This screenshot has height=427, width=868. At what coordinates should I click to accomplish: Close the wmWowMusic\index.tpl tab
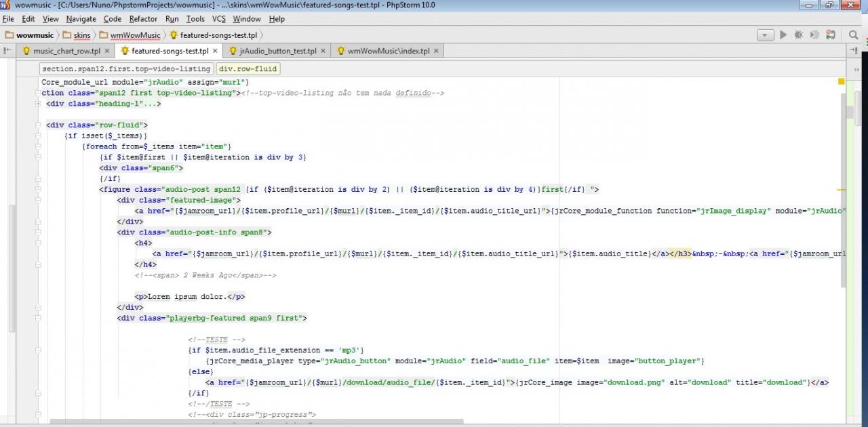[436, 51]
